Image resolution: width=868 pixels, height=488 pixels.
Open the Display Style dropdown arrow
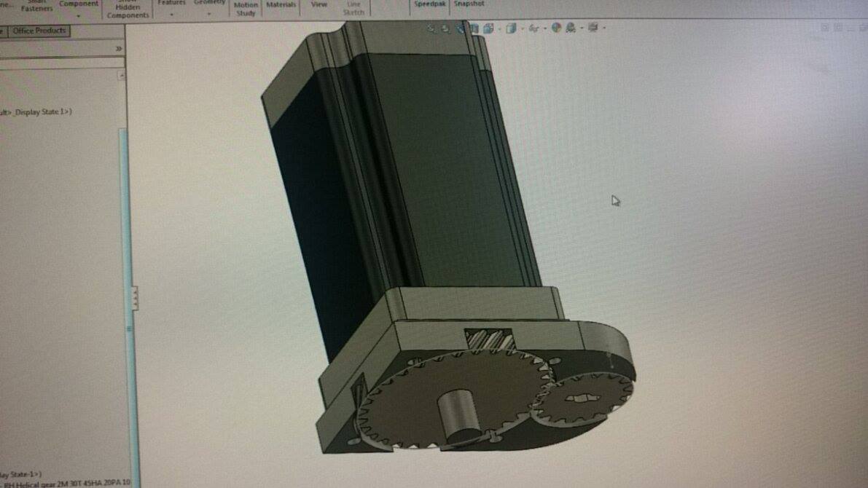[522, 29]
